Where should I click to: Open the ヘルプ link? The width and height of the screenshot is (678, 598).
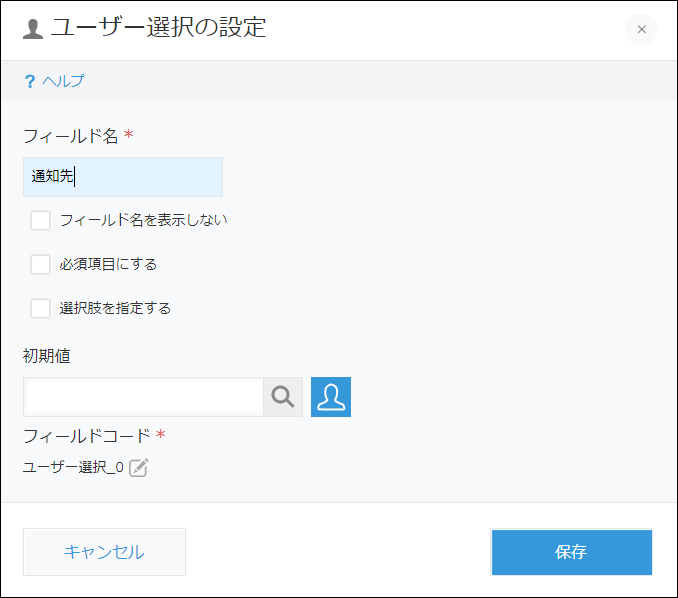(x=63, y=81)
